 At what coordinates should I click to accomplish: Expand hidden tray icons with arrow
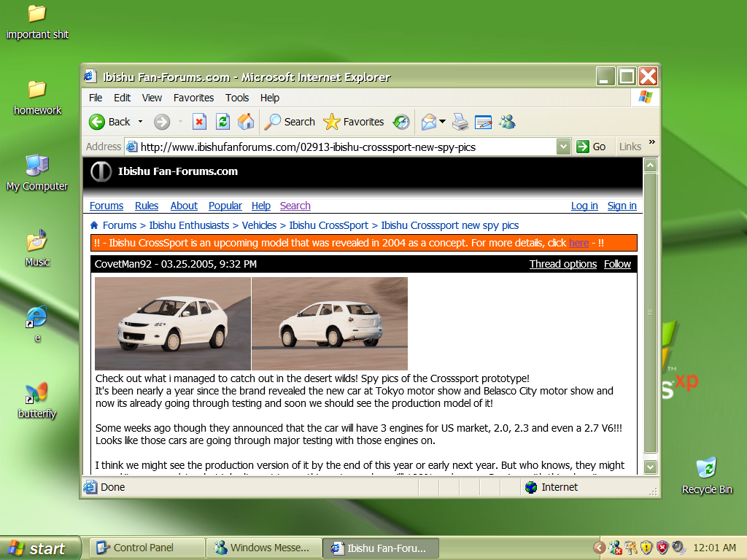tap(600, 548)
